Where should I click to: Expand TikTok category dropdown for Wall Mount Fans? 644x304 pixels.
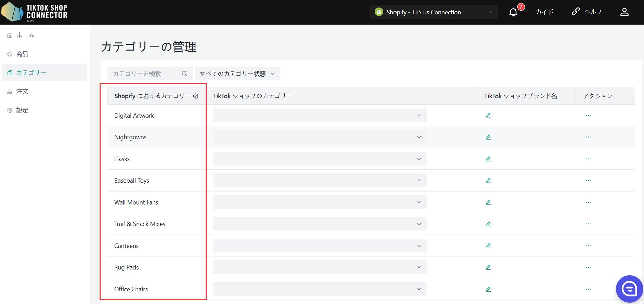click(320, 202)
